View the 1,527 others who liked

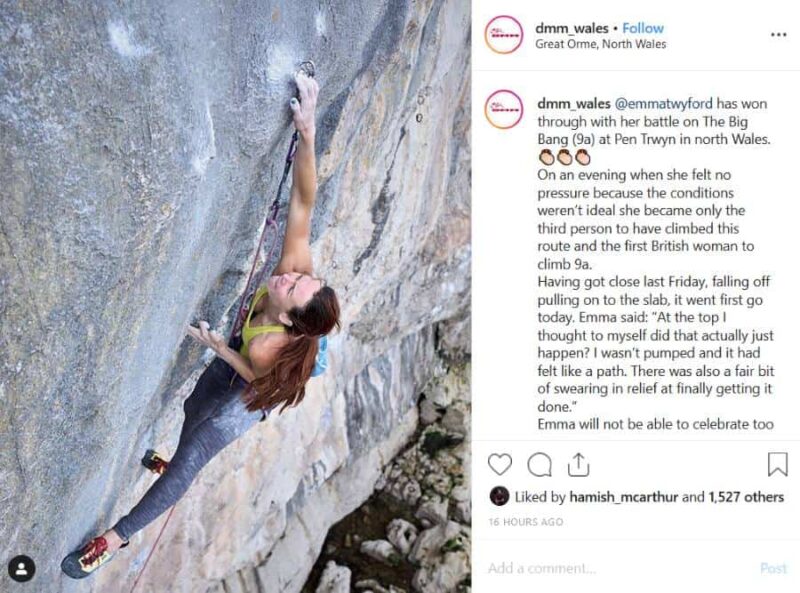746,497
